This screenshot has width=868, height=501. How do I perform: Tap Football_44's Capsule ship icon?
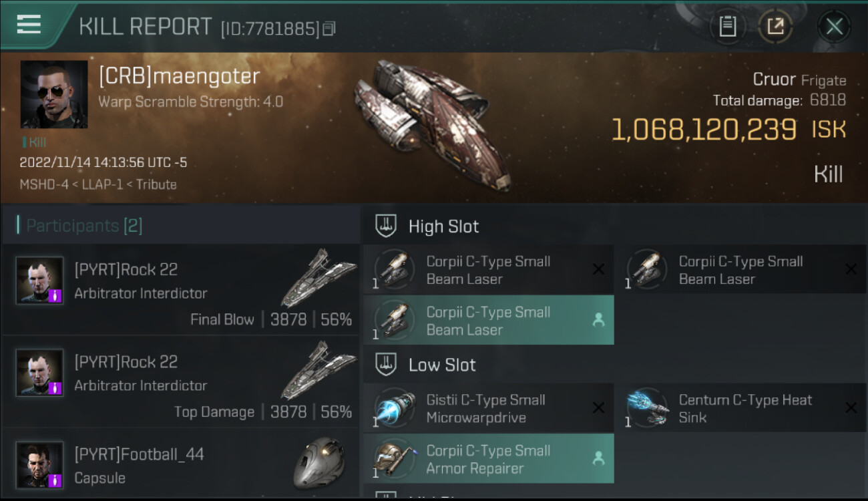point(319,462)
